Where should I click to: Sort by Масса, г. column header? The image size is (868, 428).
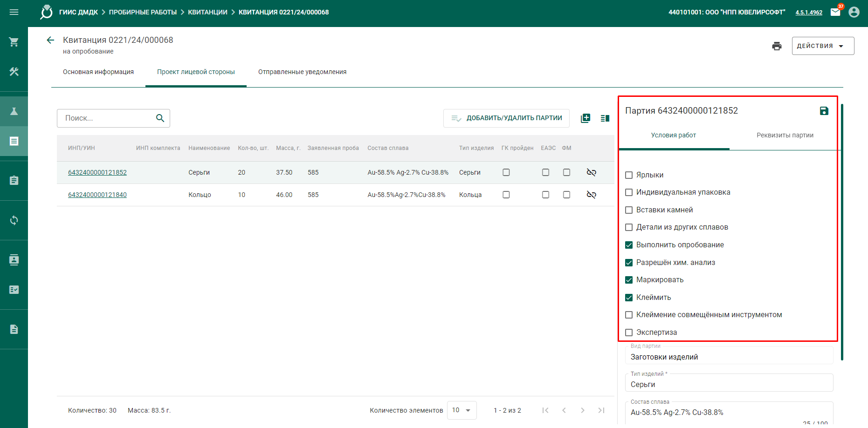[288, 148]
